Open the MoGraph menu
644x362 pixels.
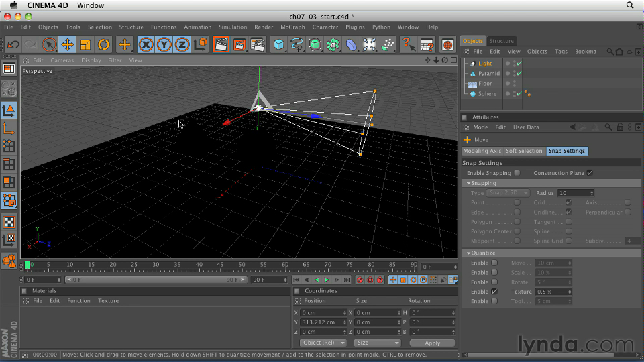pyautogui.click(x=292, y=27)
